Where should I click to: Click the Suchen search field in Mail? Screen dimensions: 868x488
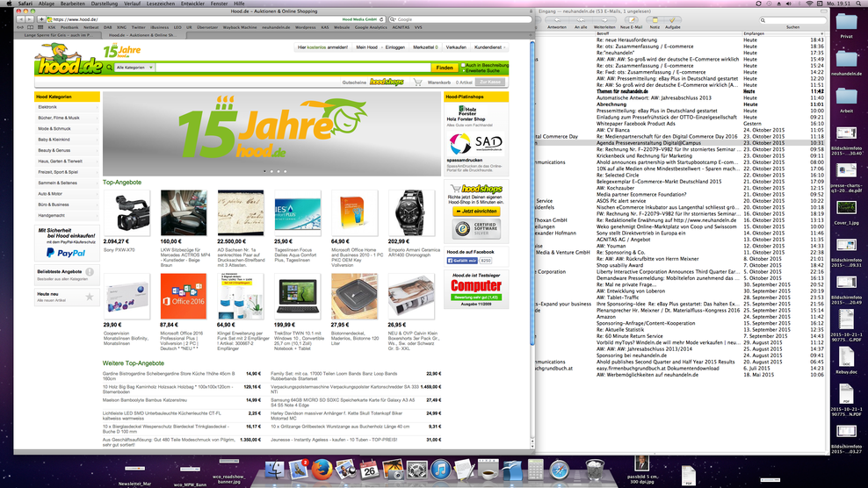coord(792,20)
